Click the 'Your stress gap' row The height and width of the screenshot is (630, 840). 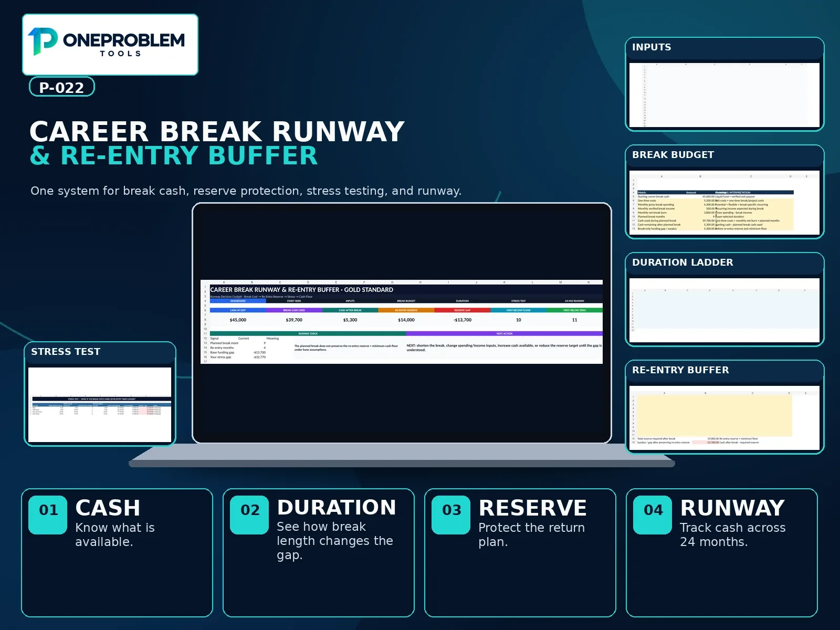238,357
